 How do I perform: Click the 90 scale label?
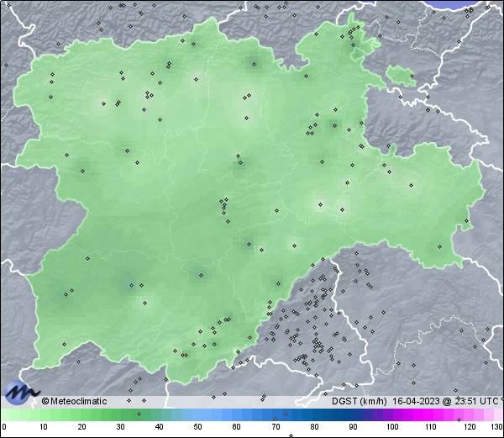353,427
